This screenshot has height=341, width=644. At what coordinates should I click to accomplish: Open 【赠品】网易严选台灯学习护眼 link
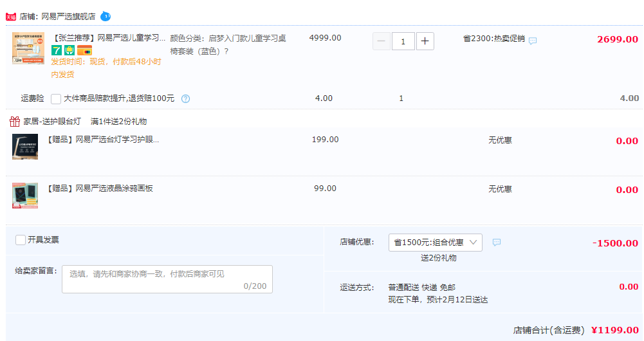[x=102, y=140]
